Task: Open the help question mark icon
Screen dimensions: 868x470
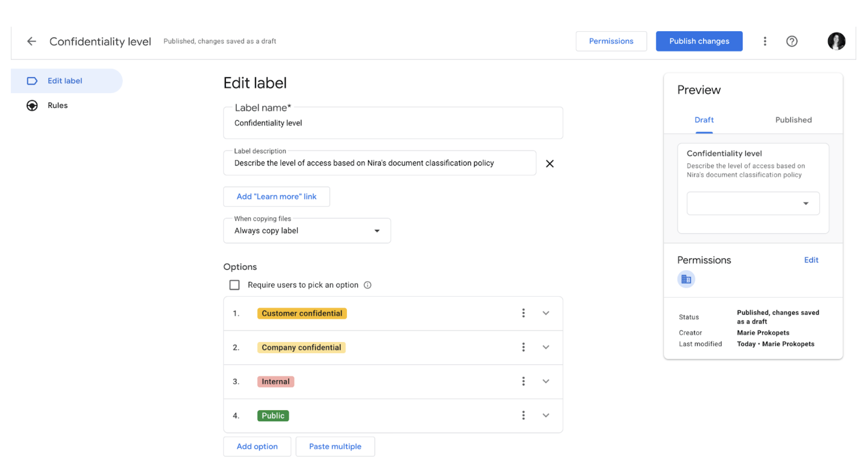Action: 791,41
